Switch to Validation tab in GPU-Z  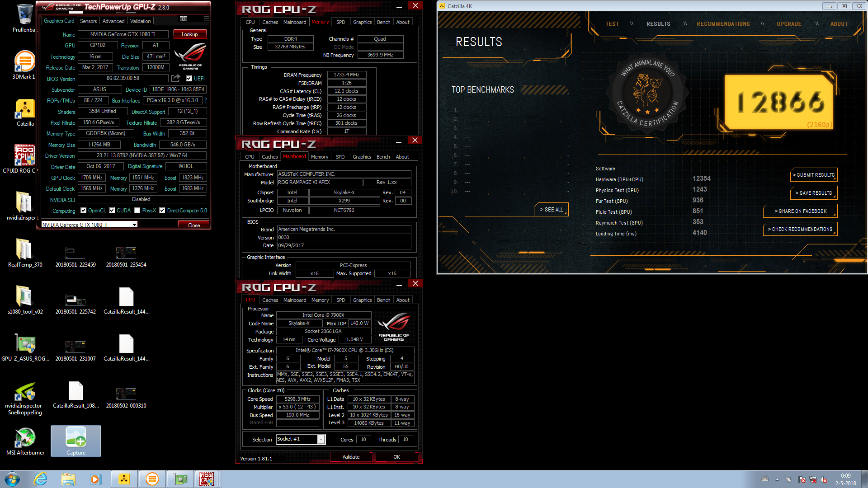click(x=141, y=21)
